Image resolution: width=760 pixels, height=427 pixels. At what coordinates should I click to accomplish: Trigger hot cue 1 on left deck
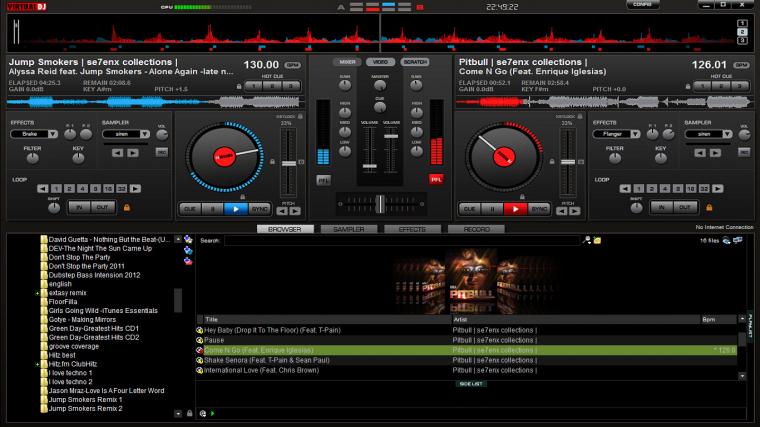[x=253, y=86]
